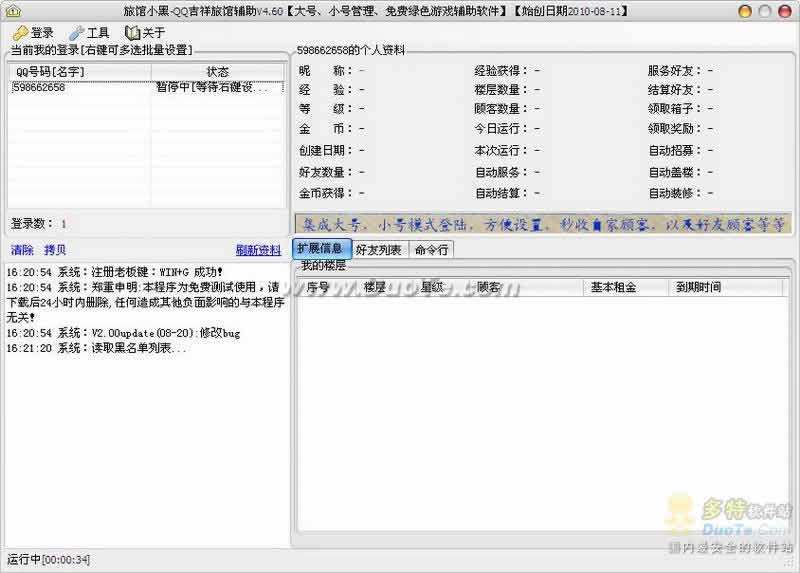Click the QQ号码[名字] column header
The width and height of the screenshot is (800, 573).
click(x=80, y=72)
